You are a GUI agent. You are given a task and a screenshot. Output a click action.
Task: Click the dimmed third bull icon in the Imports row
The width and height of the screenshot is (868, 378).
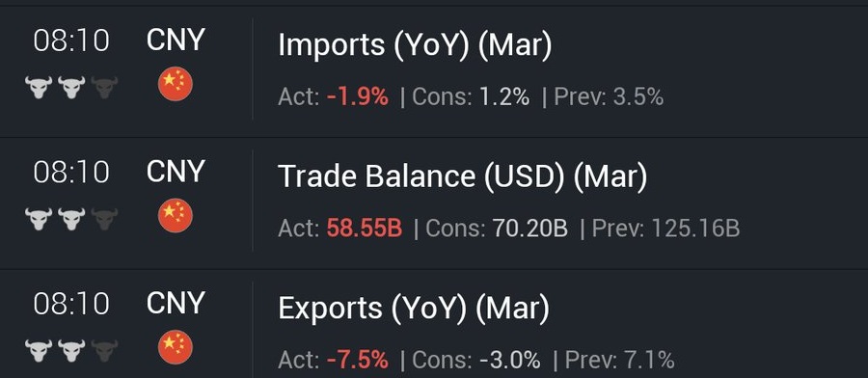coord(104,88)
